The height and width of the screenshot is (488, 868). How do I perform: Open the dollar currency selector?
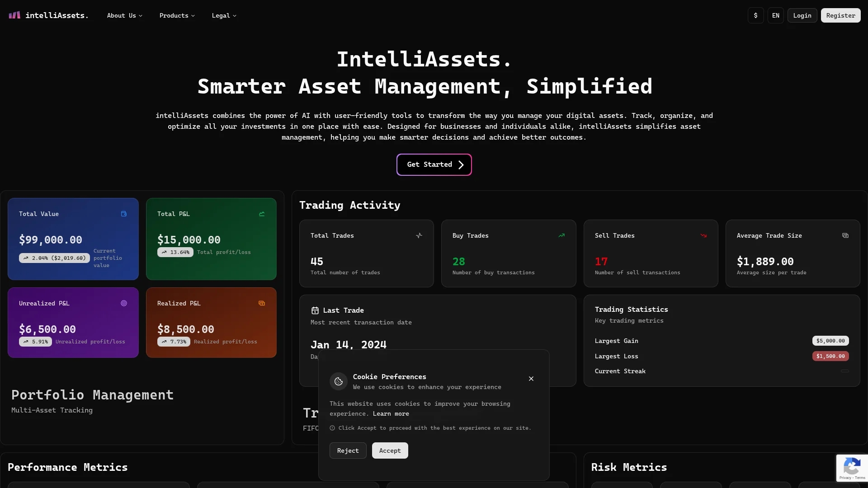(x=755, y=15)
